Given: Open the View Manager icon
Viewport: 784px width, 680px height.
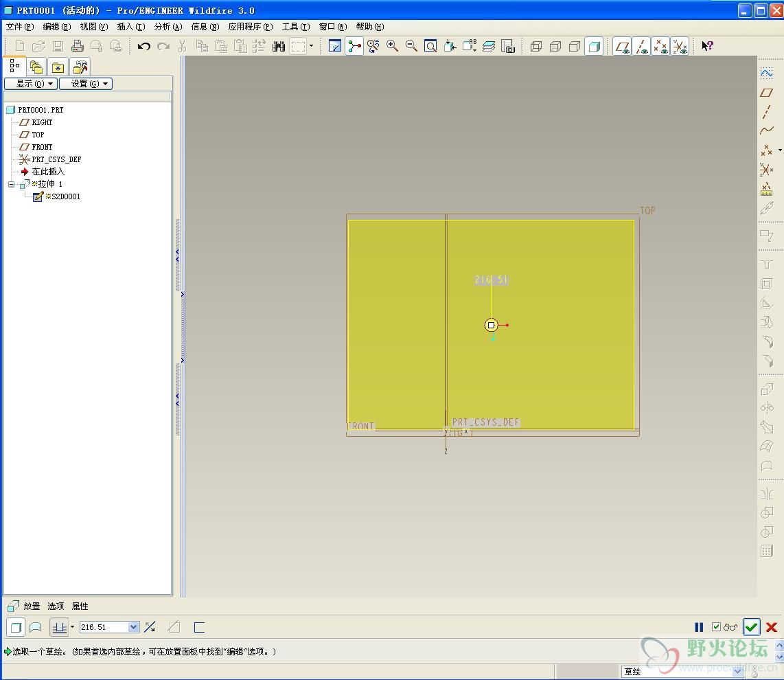Looking at the screenshot, I should [x=507, y=47].
